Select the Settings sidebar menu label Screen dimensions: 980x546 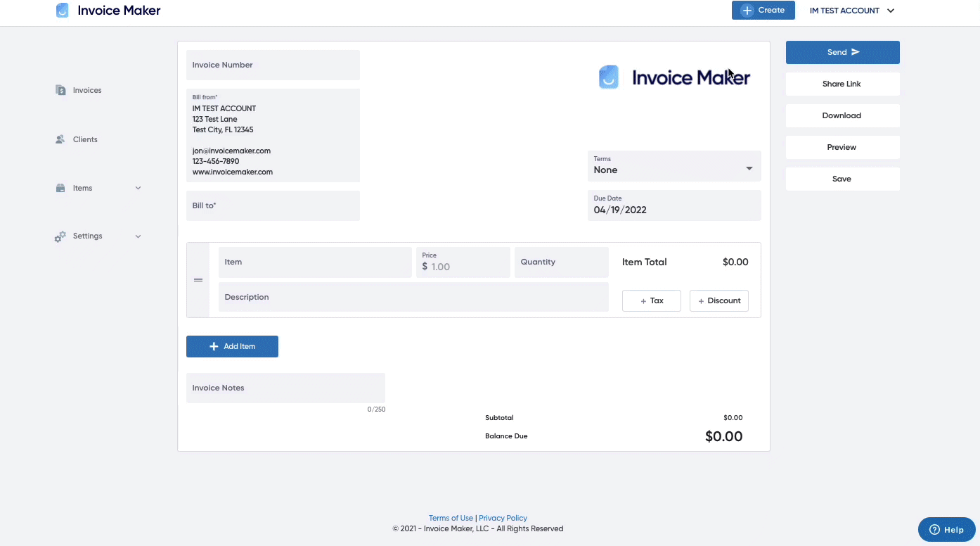88,236
